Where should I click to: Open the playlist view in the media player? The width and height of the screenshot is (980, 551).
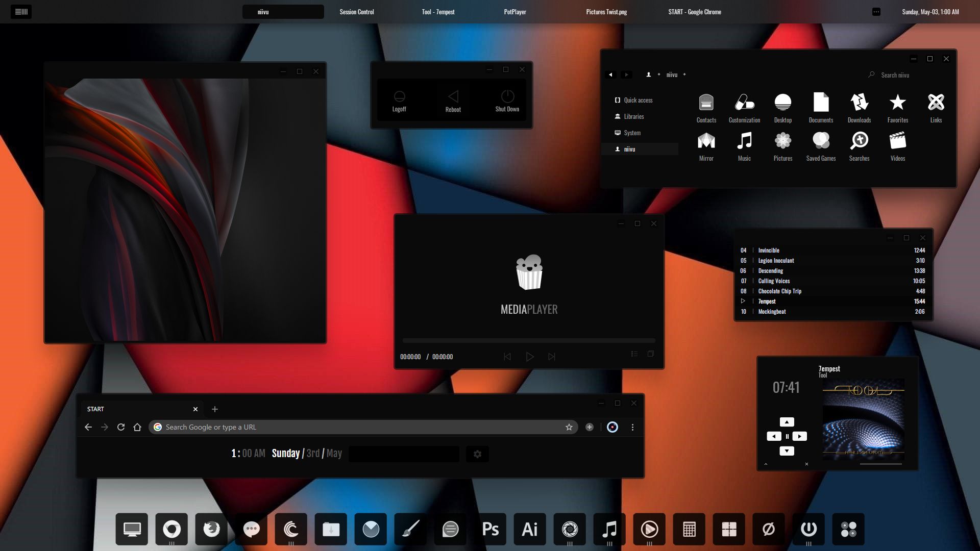[634, 354]
